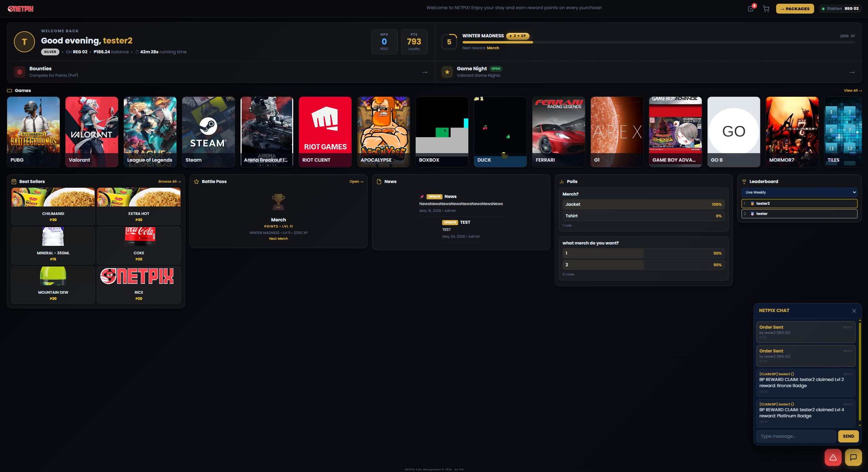868x472 pixels.
Task: Open the Bounties target icon
Action: tap(20, 72)
